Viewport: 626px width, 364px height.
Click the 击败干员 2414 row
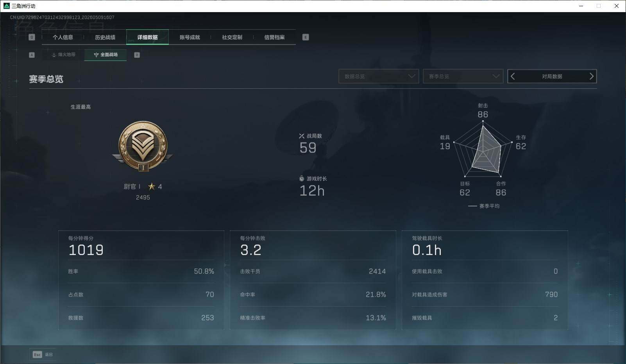tap(313, 271)
